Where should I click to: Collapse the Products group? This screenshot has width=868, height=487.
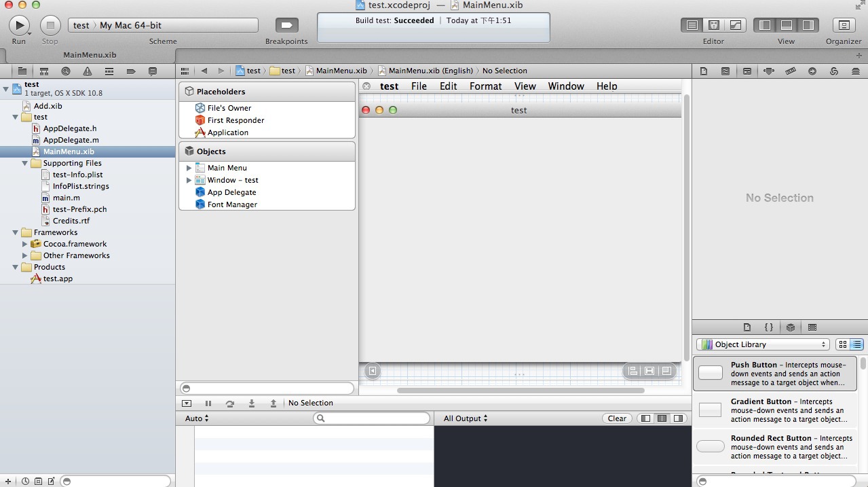click(x=16, y=267)
